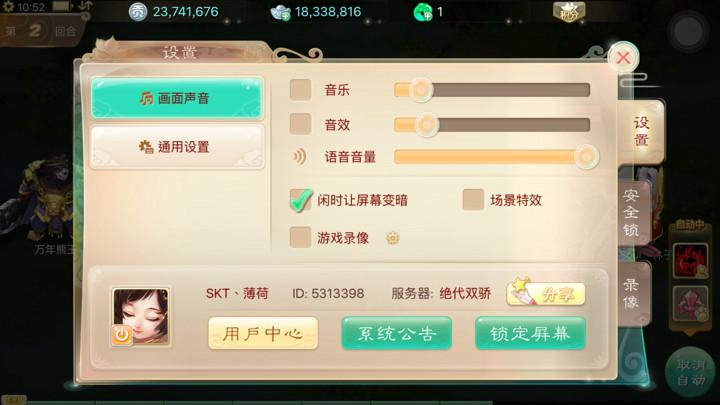Screen dimensions: 720x405
Task: Open 用户中心 user center
Action: click(x=263, y=333)
